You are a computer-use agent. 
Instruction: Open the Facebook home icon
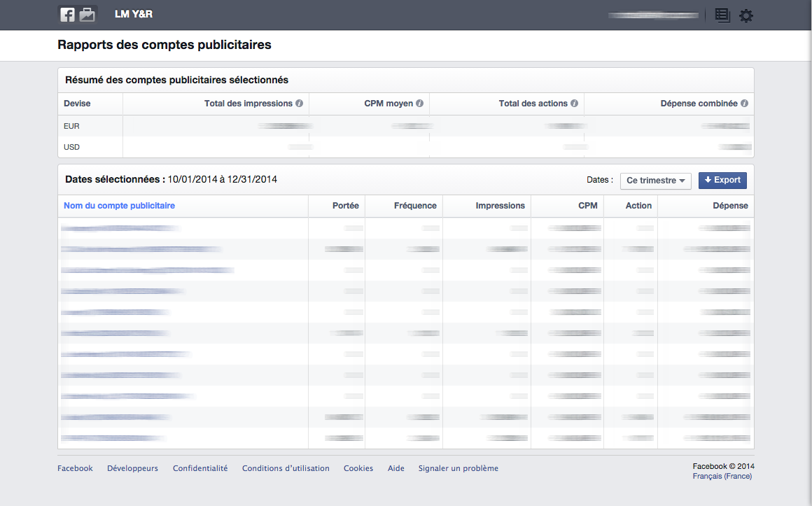[x=67, y=15]
